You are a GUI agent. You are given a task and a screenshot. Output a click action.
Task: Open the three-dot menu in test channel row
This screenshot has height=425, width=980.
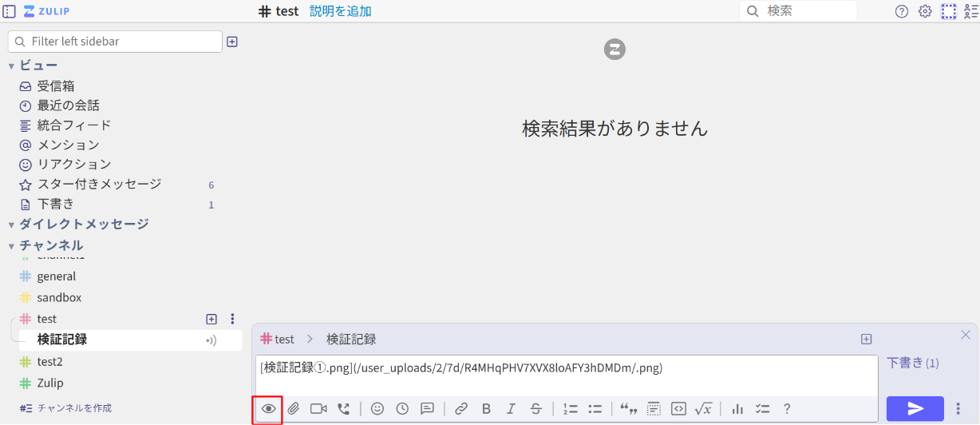click(x=232, y=319)
